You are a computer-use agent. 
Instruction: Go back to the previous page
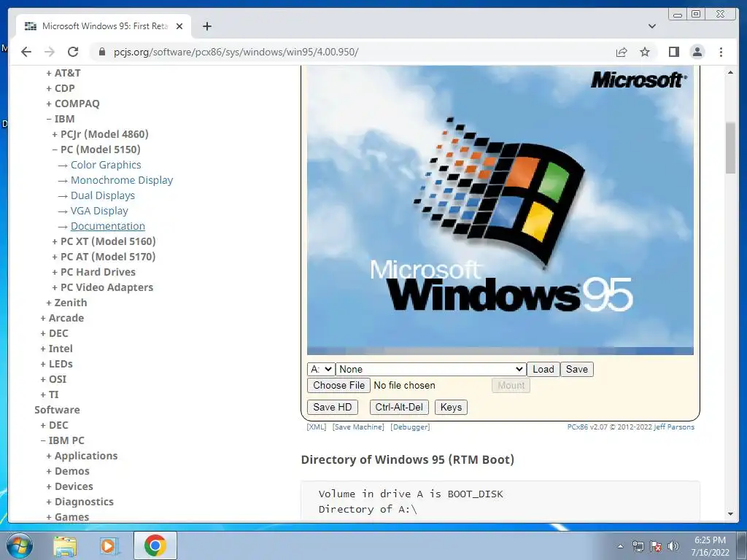tap(26, 52)
